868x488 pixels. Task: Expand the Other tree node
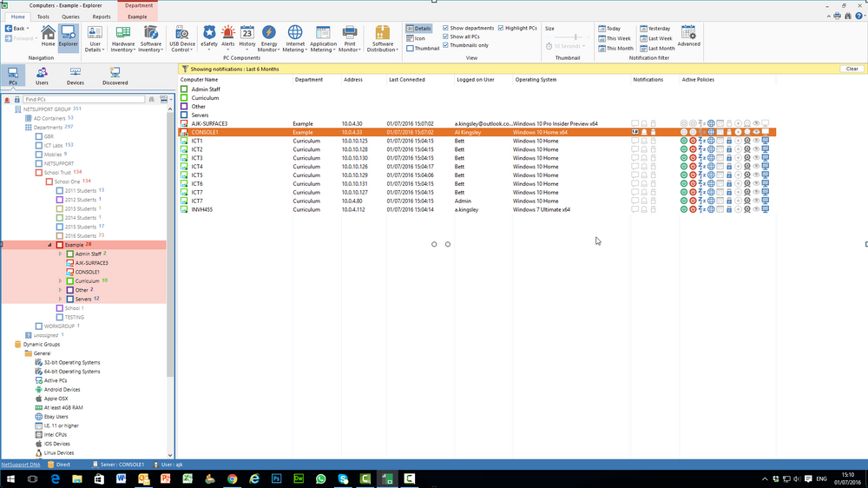pos(61,290)
